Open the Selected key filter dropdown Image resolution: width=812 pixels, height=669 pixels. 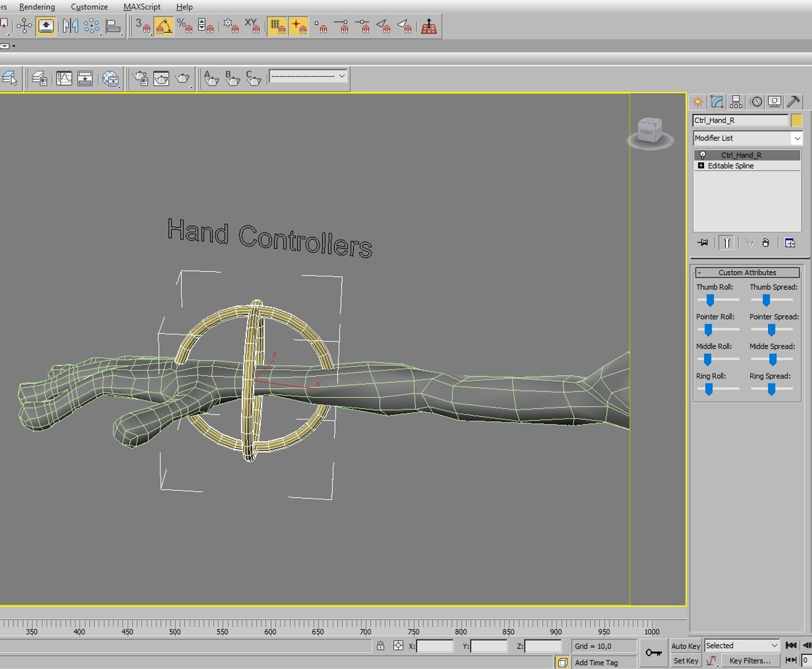point(742,645)
